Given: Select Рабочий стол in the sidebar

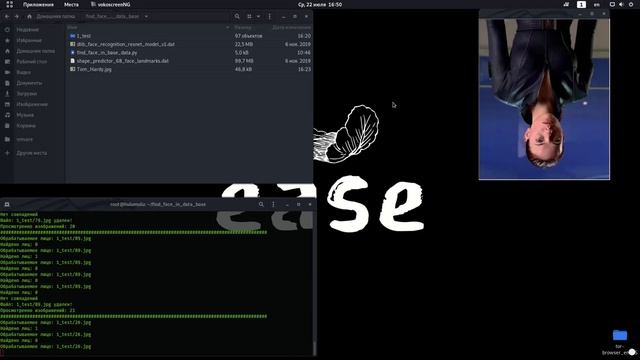Looking at the screenshot, I should click(x=31, y=62).
